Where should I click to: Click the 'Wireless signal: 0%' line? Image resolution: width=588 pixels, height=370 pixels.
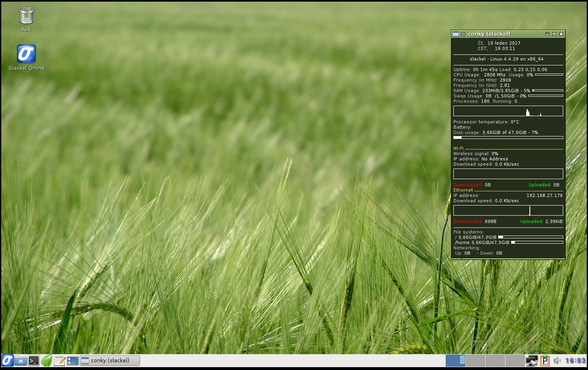click(476, 154)
